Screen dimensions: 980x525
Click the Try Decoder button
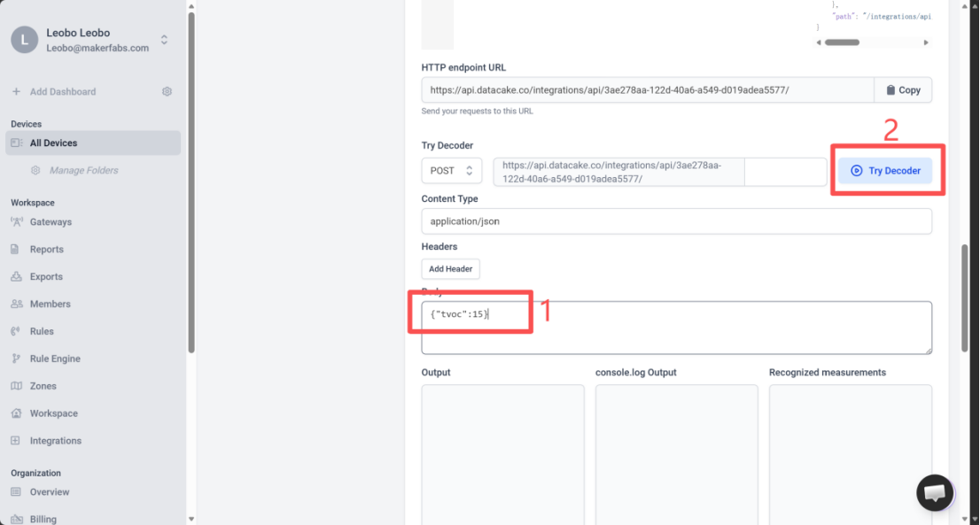click(885, 170)
